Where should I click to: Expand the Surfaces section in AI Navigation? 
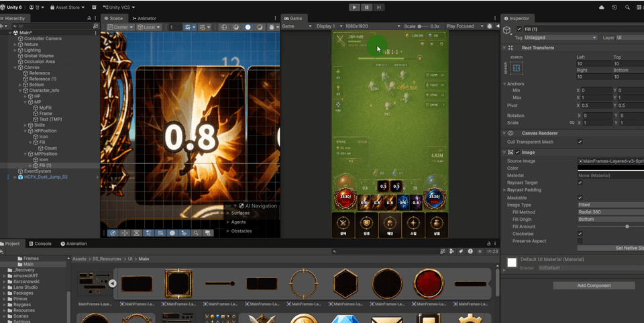[228, 213]
